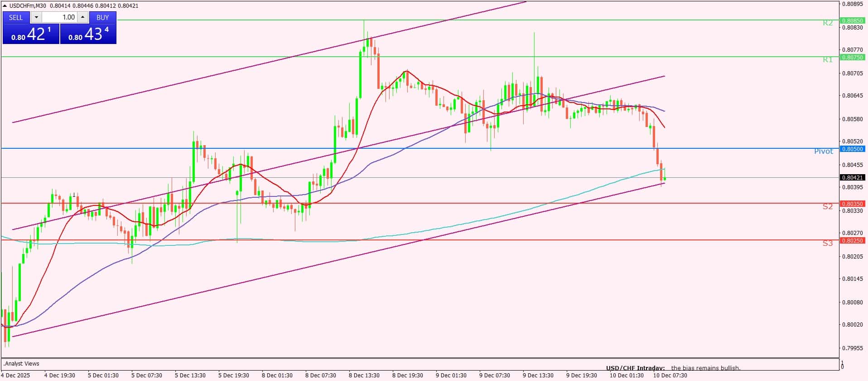868x381 pixels.
Task: Select the R1 resistance label
Action: [x=828, y=59]
